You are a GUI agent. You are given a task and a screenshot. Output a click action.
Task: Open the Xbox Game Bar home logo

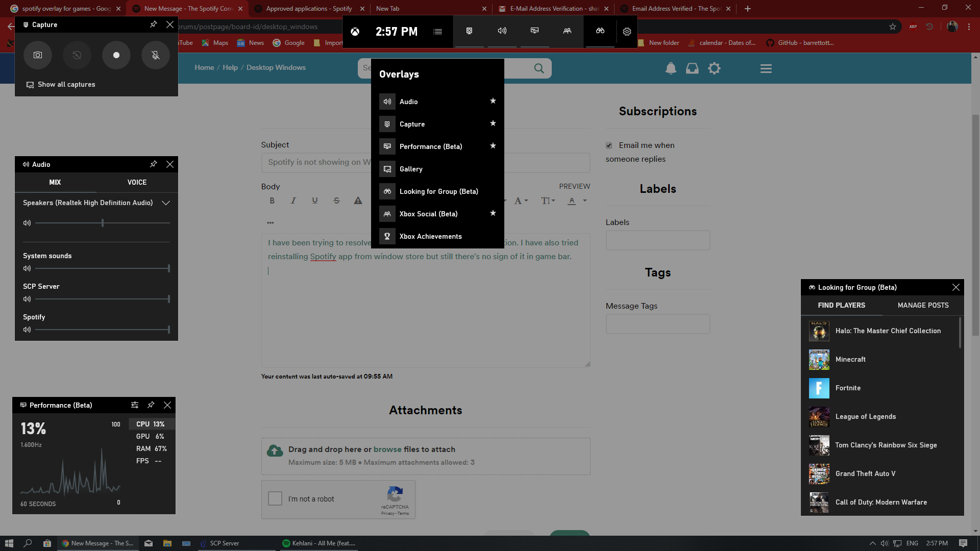point(355,32)
